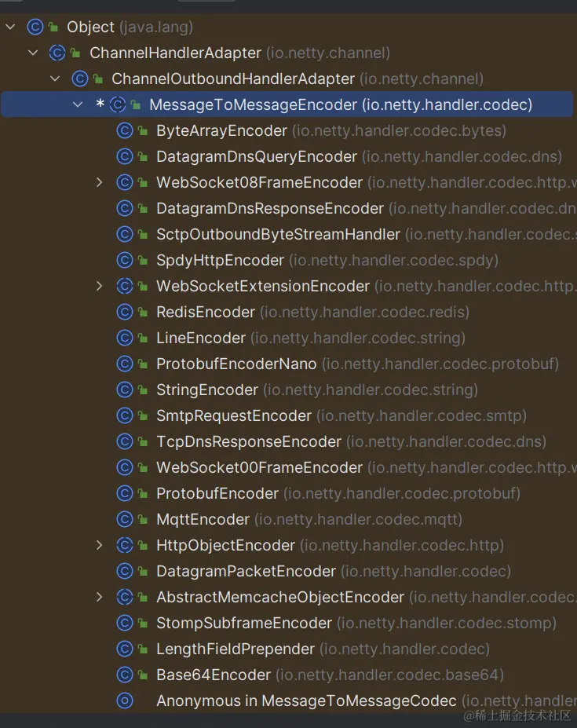Select RedisEncoder in the hierarchy
The height and width of the screenshot is (728, 577).
(x=313, y=312)
